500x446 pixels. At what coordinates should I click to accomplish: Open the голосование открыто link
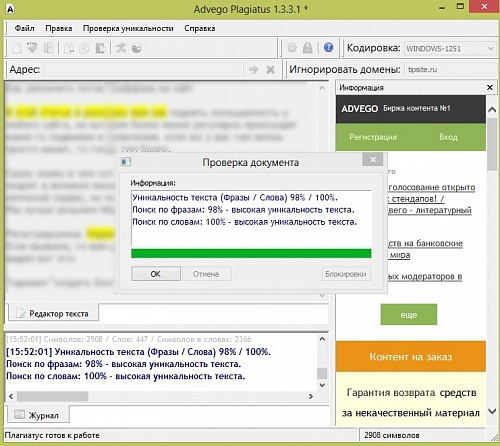coord(432,187)
